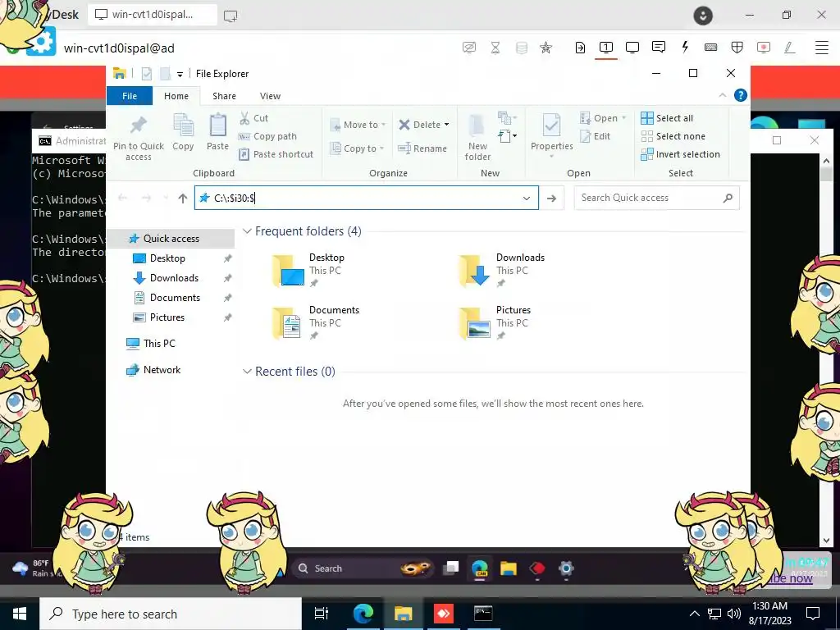The image size is (840, 630).
Task: Click local taskbar Type here to search
Action: tap(171, 614)
